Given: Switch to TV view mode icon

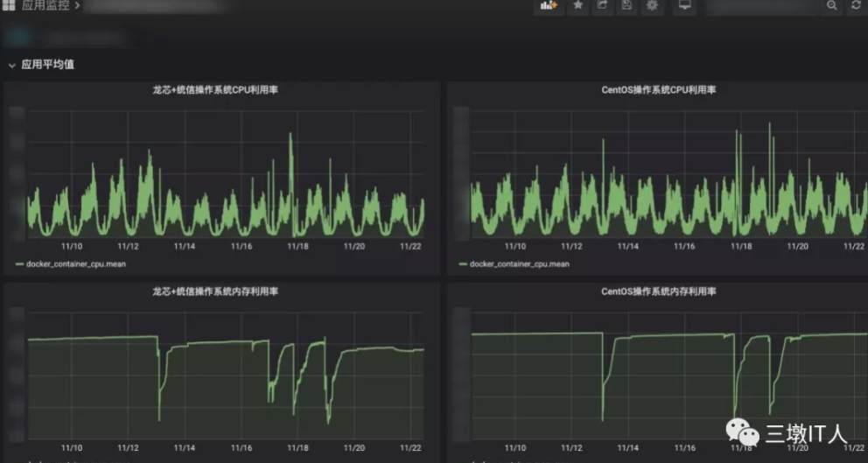Looking at the screenshot, I should tap(684, 6).
